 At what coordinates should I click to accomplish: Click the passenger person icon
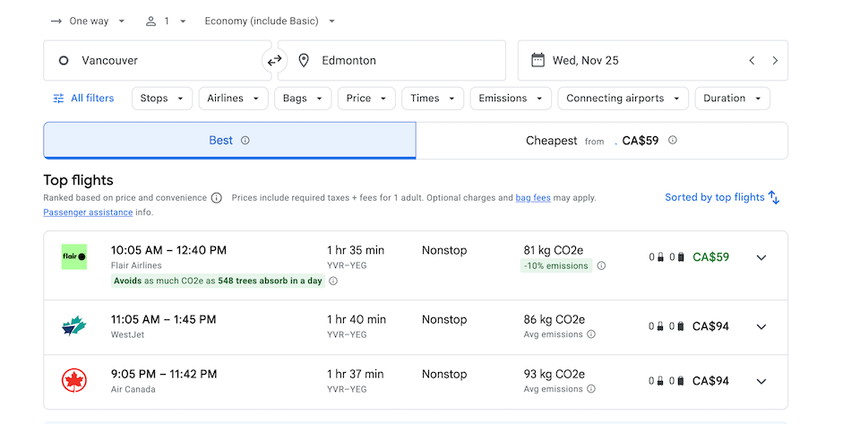(151, 21)
